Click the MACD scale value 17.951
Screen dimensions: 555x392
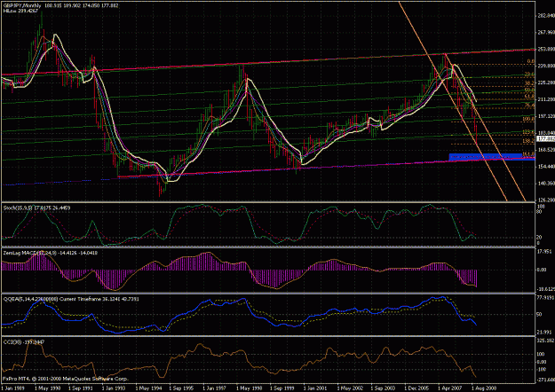tap(544, 251)
